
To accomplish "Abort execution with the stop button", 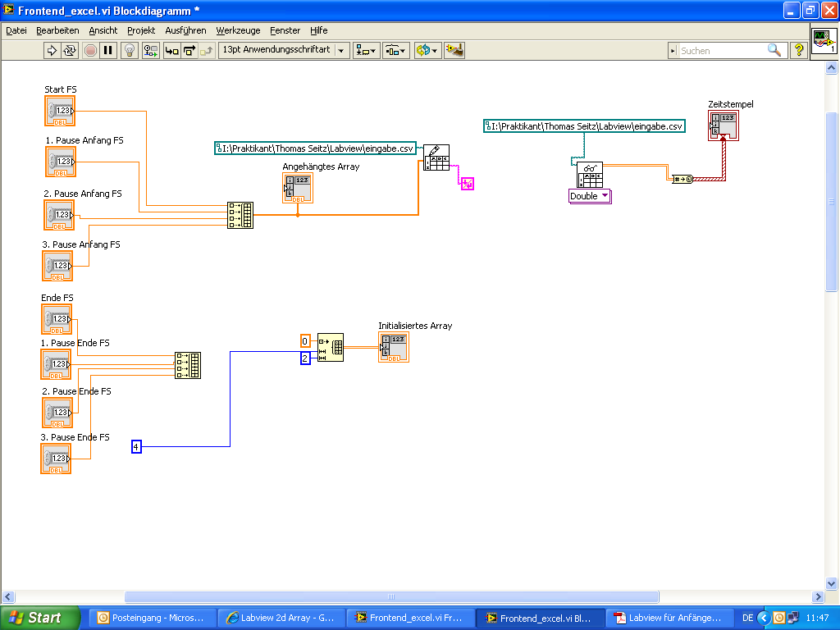I will 90,50.
